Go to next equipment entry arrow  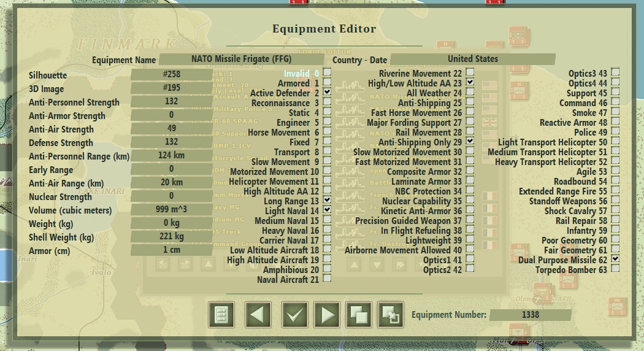click(327, 315)
